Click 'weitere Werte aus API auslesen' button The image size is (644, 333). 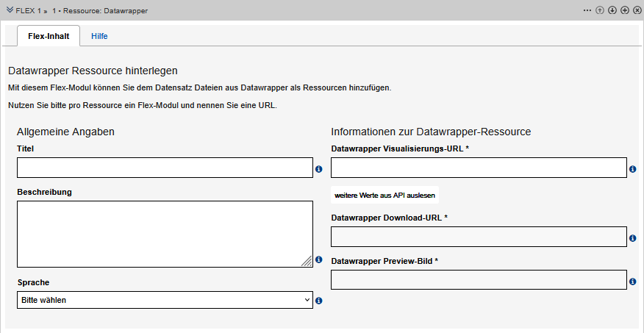click(x=384, y=195)
